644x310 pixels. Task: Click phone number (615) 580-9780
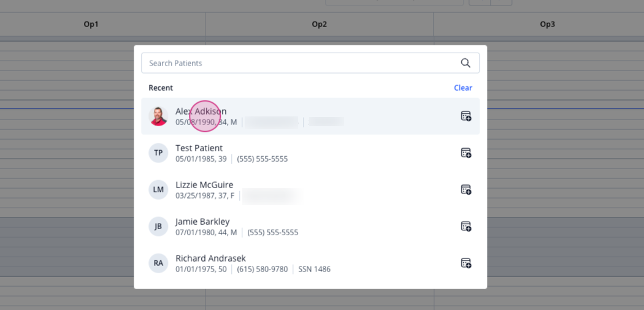[x=263, y=270]
